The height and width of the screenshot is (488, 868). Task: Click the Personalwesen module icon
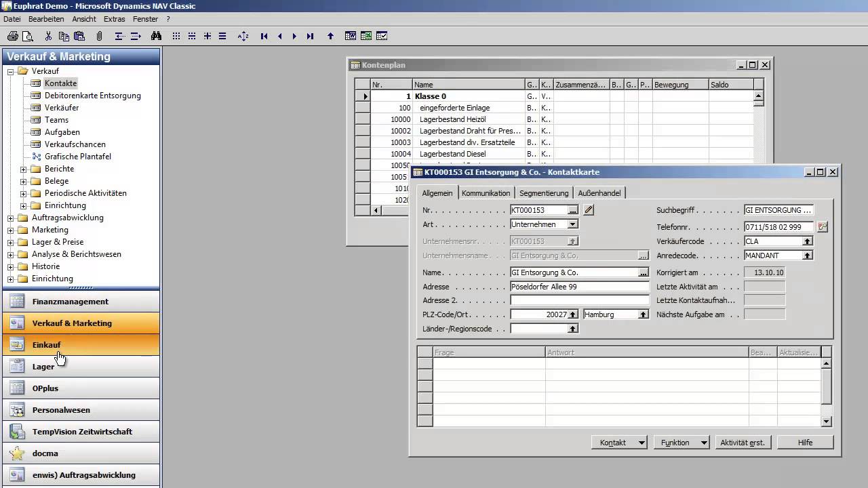tap(17, 410)
